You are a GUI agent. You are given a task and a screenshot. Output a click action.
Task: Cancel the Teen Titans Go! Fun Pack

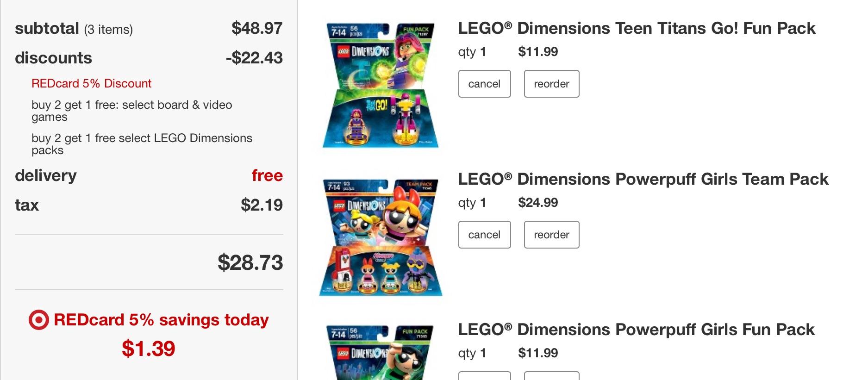pos(484,84)
